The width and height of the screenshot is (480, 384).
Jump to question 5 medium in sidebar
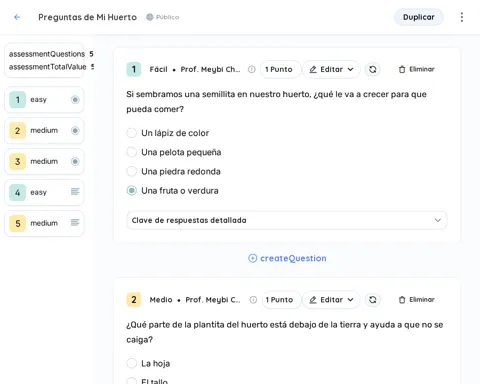(44, 223)
